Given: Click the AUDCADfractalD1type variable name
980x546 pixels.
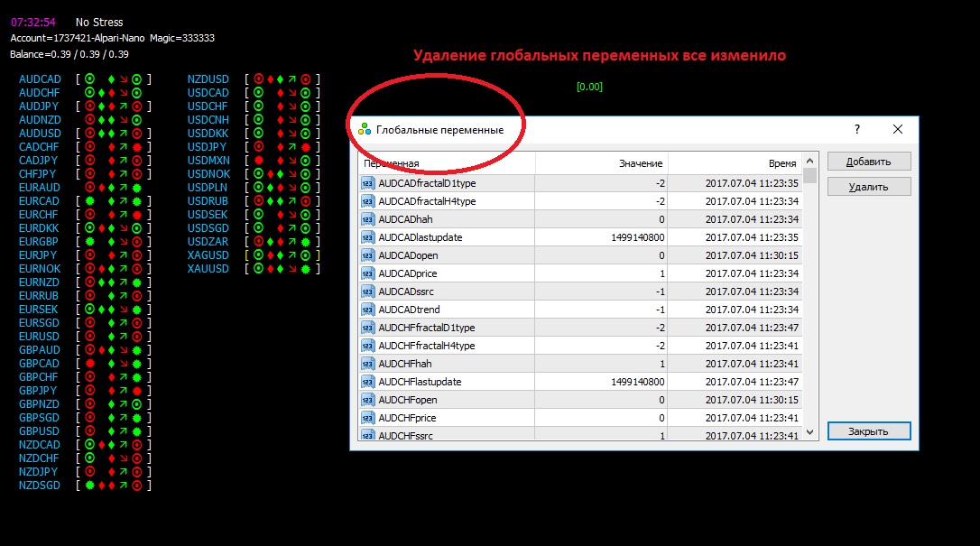Looking at the screenshot, I should [x=427, y=184].
